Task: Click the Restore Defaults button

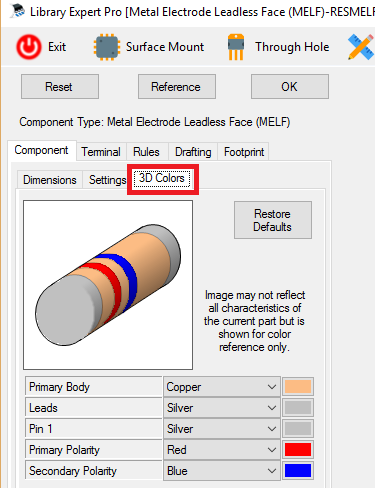Action: (x=273, y=220)
